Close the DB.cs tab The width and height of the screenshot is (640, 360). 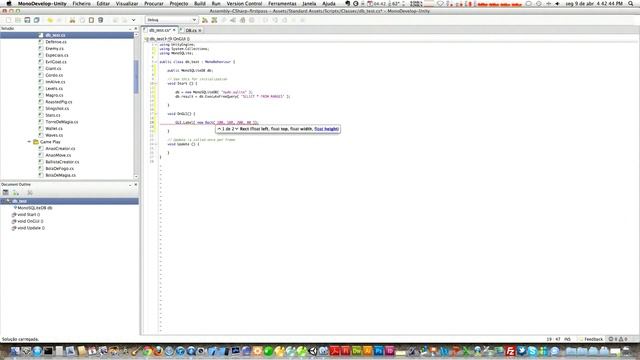[200, 31]
